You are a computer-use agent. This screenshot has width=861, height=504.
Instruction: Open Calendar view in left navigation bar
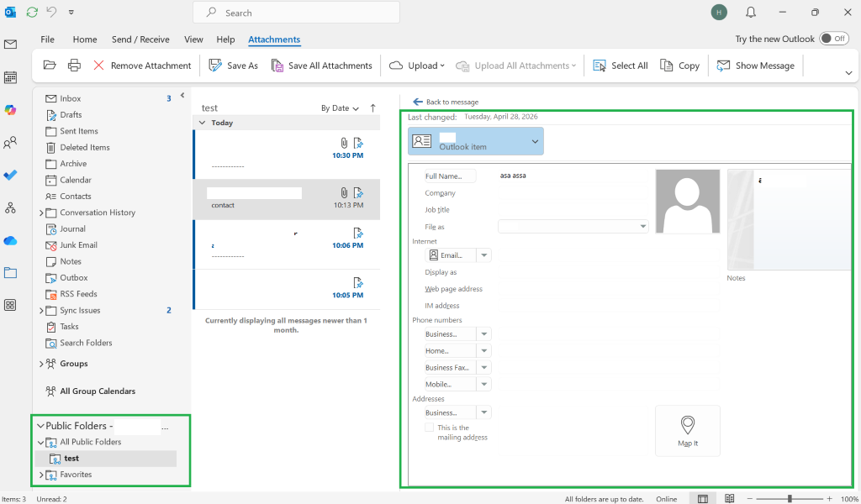pyautogui.click(x=10, y=77)
